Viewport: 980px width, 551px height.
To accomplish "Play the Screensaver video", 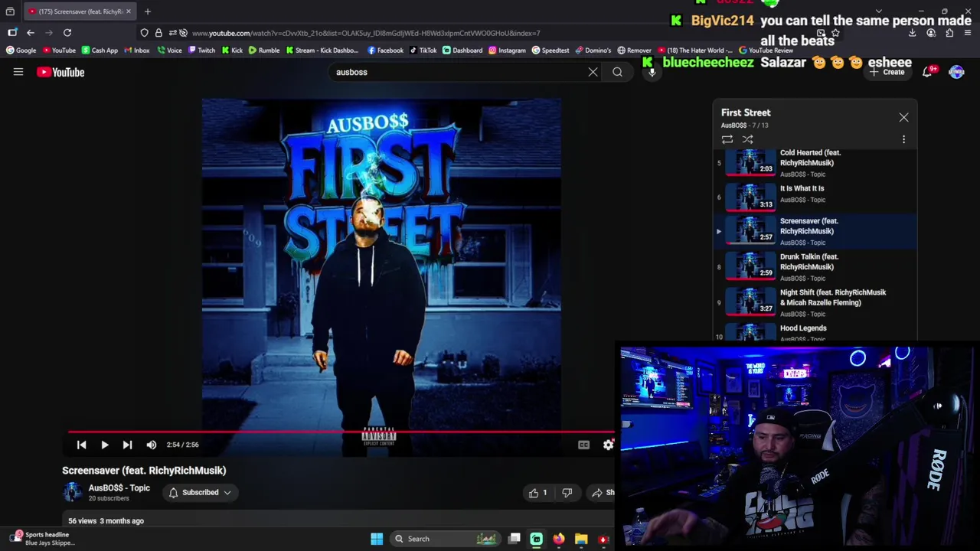I will point(105,445).
